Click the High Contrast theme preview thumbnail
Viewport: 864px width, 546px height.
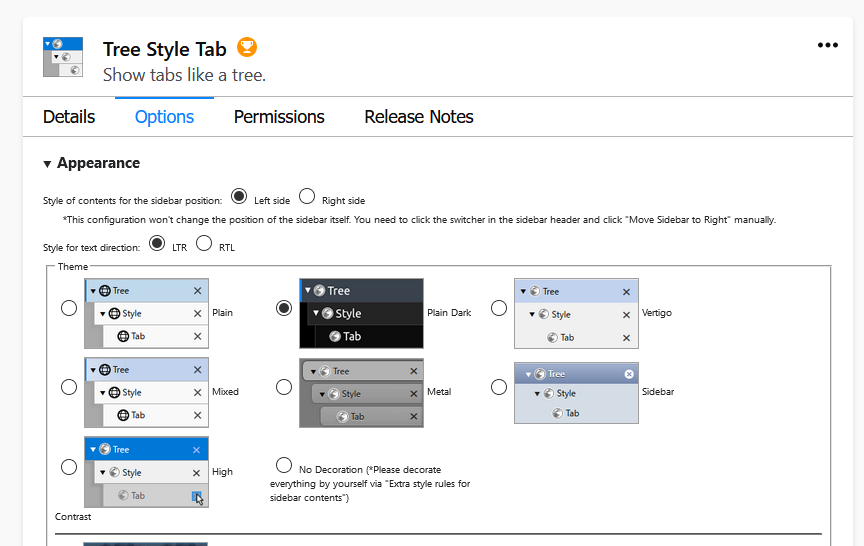pos(147,472)
